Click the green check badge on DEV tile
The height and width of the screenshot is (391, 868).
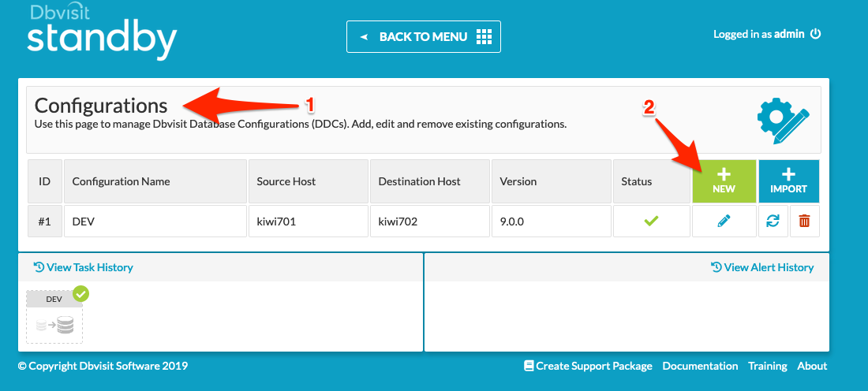pos(80,294)
